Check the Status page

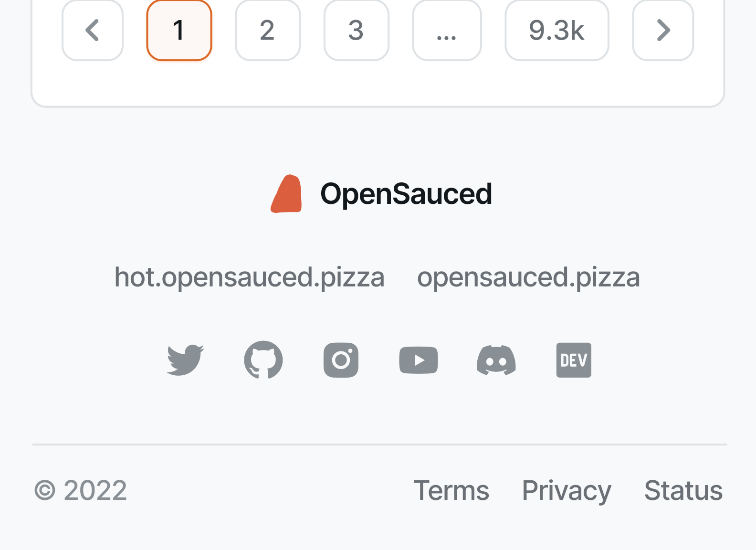(x=683, y=490)
